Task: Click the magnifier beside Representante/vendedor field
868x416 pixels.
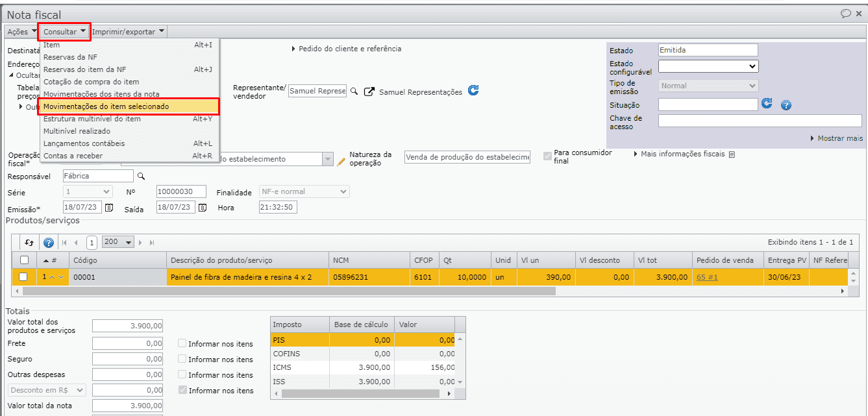Action: pyautogui.click(x=354, y=92)
